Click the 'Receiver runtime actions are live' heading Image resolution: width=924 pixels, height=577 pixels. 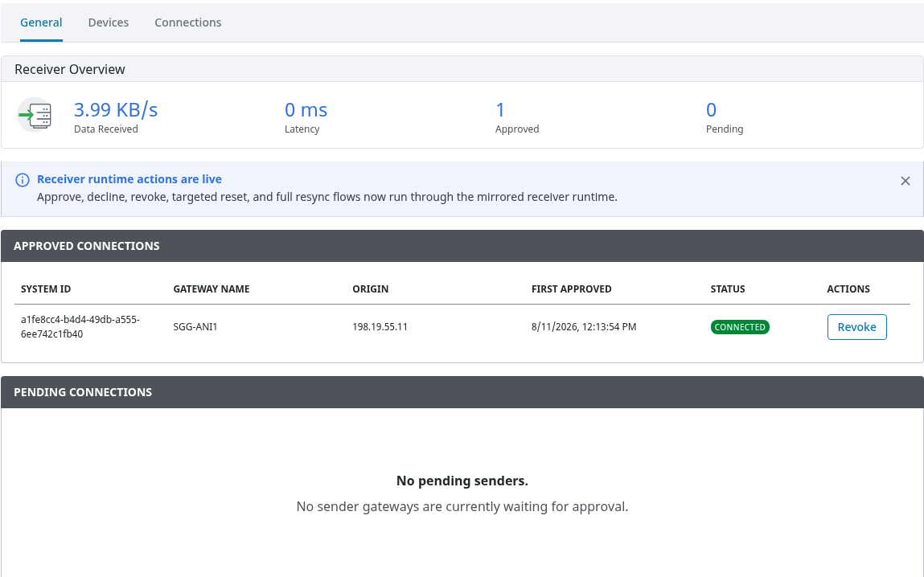click(129, 179)
